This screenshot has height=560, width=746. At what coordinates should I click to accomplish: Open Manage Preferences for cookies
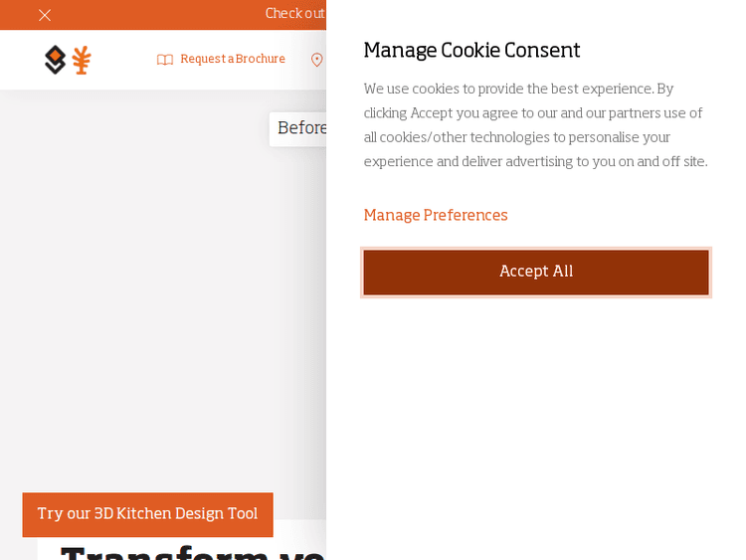click(436, 216)
